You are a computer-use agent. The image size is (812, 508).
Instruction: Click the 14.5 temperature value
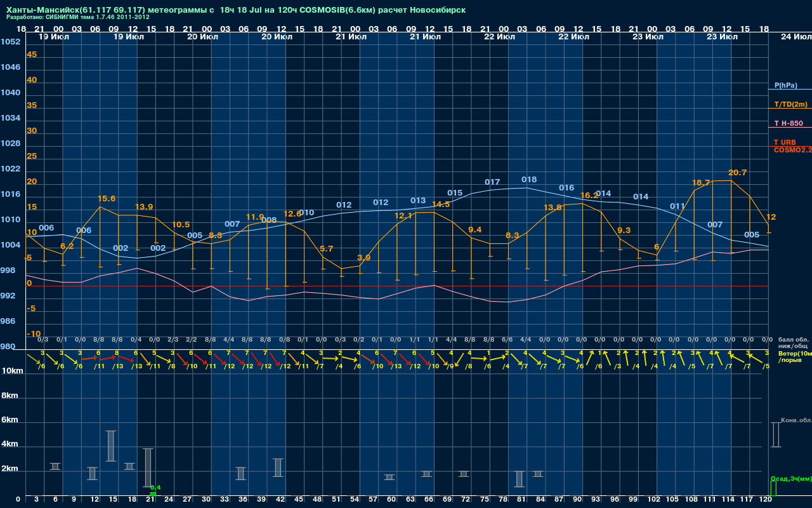click(440, 204)
